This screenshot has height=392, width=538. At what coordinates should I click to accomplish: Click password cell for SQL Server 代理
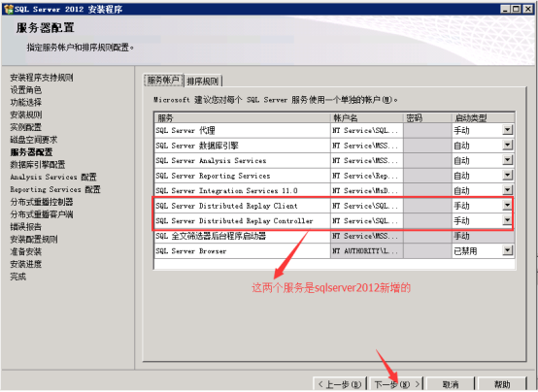pyautogui.click(x=427, y=130)
